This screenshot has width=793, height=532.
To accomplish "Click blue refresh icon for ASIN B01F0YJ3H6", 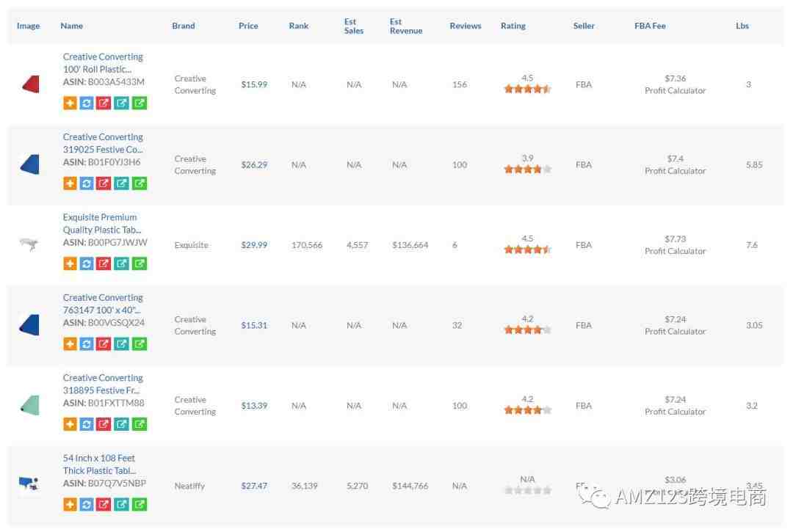I will pos(87,183).
